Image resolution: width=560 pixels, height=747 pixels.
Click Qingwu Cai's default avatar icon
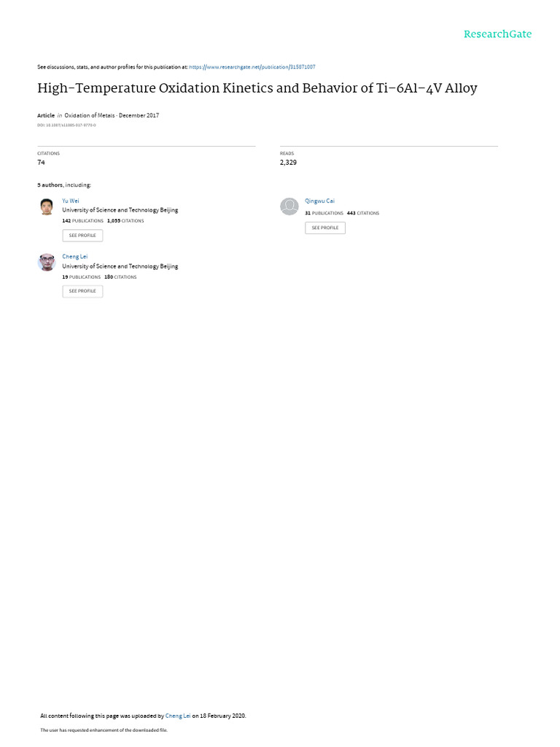point(289,206)
